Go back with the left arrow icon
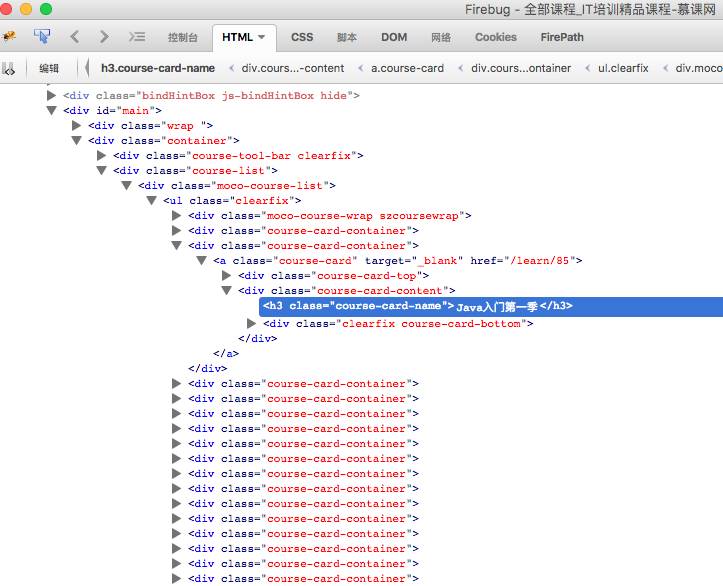 coord(74,36)
